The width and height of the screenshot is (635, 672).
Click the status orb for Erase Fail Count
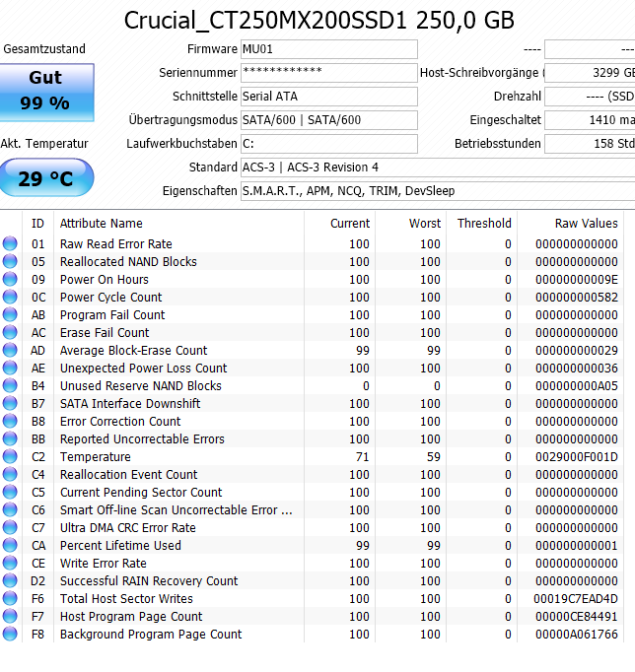tap(10, 332)
